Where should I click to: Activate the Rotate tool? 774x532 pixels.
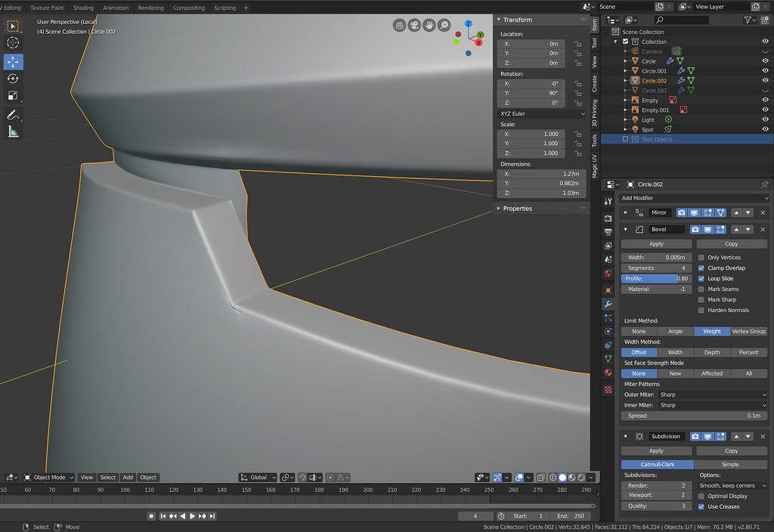pos(14,79)
